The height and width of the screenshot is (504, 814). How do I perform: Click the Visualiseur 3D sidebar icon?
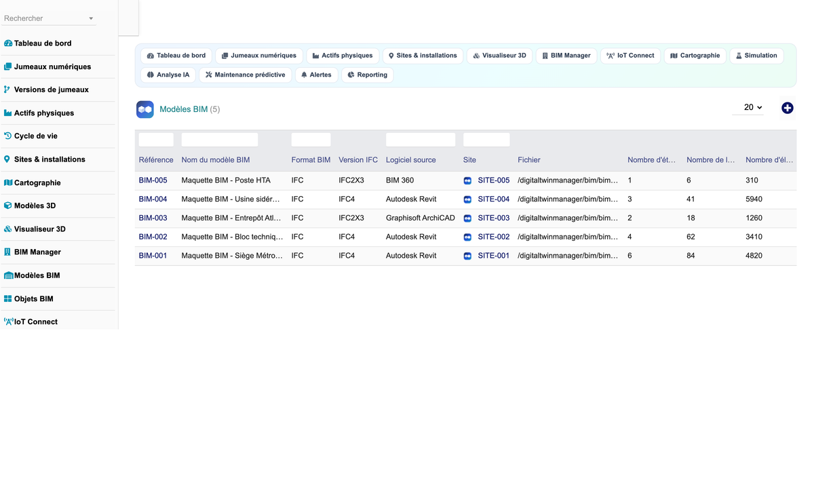[x=8, y=229]
